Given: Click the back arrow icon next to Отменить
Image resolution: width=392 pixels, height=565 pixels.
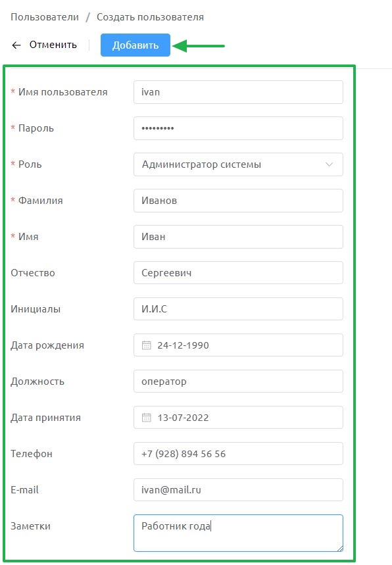Looking at the screenshot, I should tap(16, 45).
